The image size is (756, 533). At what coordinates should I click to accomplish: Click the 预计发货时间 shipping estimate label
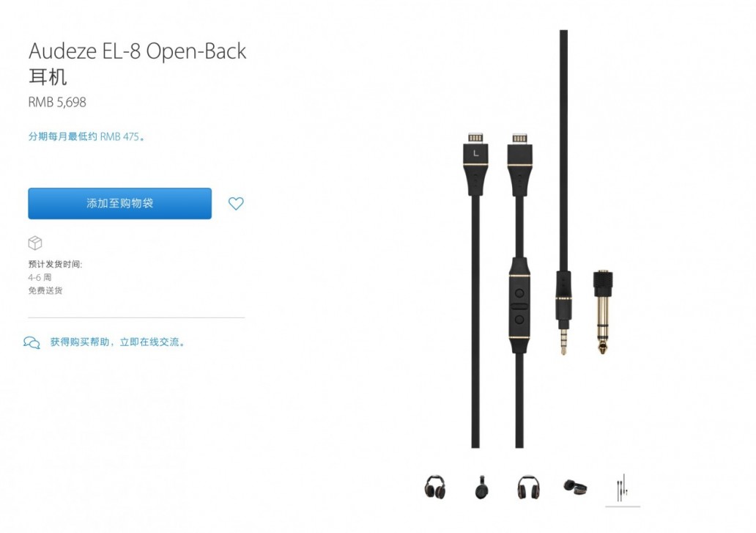click(x=56, y=265)
